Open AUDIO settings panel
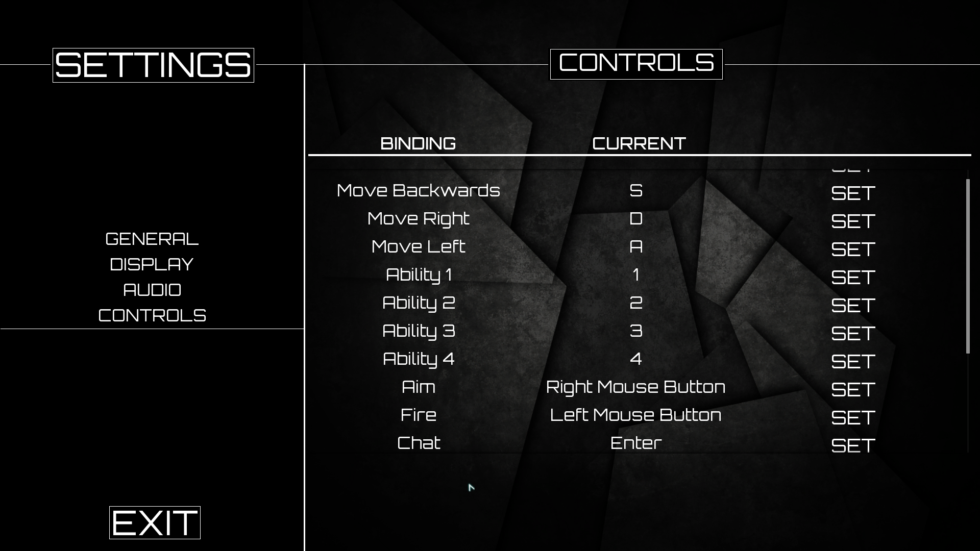The width and height of the screenshot is (980, 551). 152,289
